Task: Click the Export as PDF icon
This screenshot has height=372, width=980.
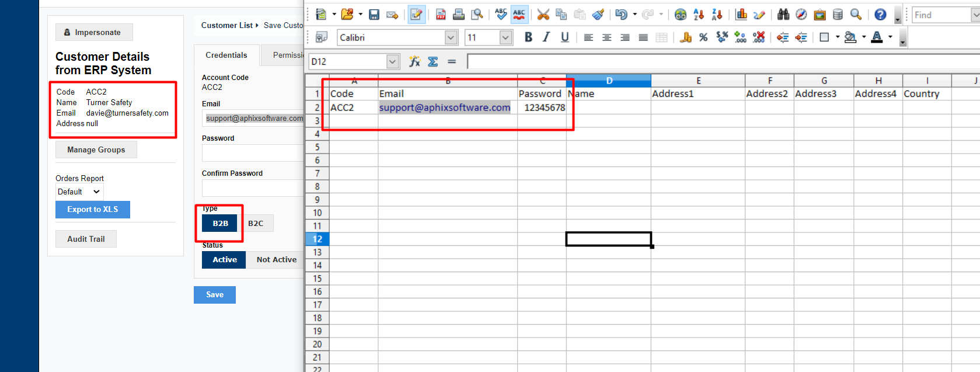Action: (x=441, y=15)
